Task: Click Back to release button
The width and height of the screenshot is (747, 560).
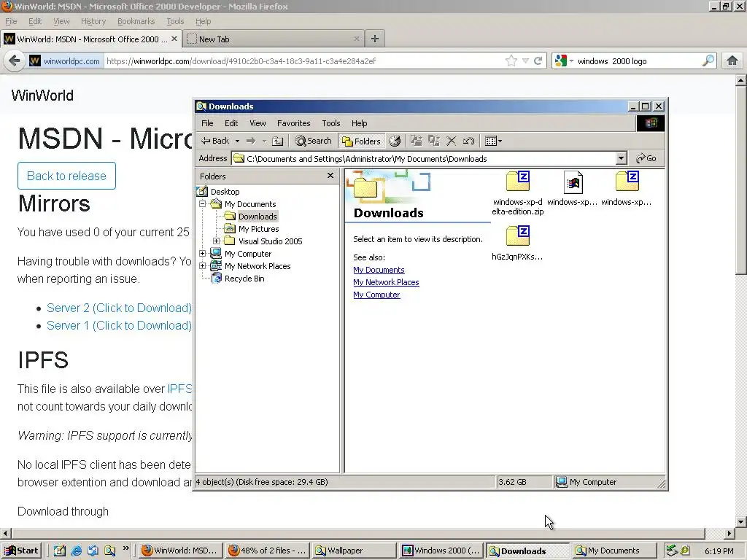Action: pos(66,176)
